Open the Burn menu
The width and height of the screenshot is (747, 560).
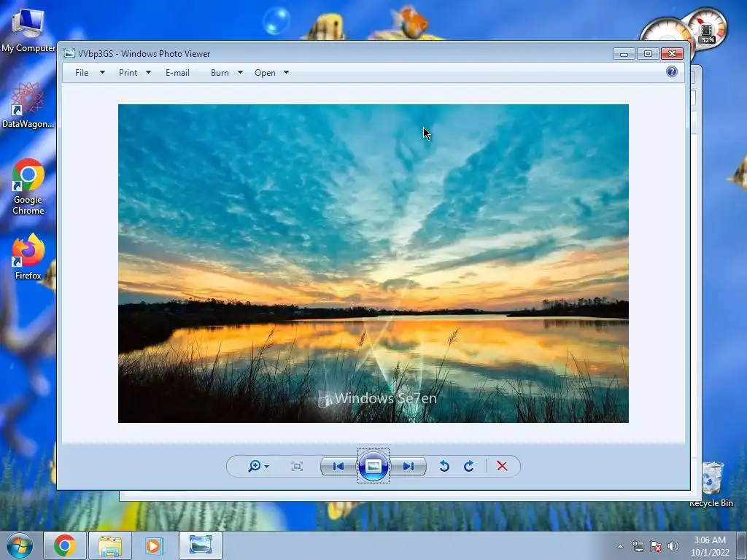click(x=220, y=73)
